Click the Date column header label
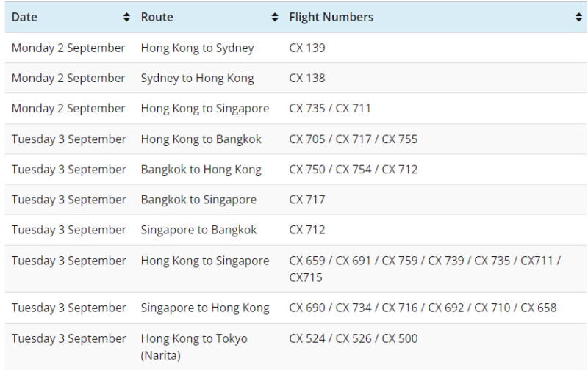588x370 pixels. (x=24, y=17)
